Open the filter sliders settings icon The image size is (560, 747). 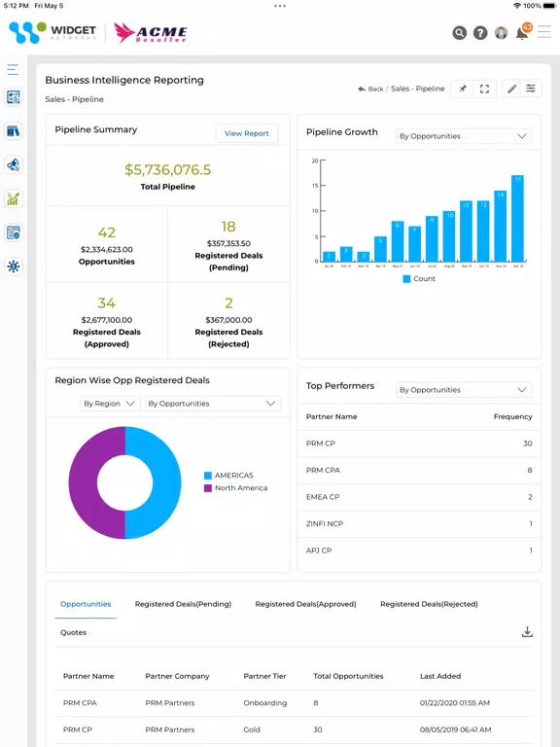531,89
